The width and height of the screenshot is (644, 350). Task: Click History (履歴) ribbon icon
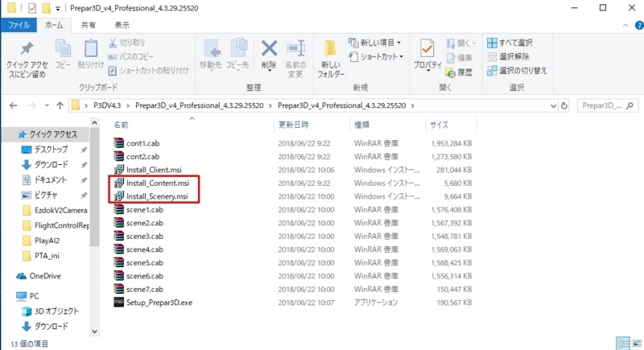tap(451, 72)
